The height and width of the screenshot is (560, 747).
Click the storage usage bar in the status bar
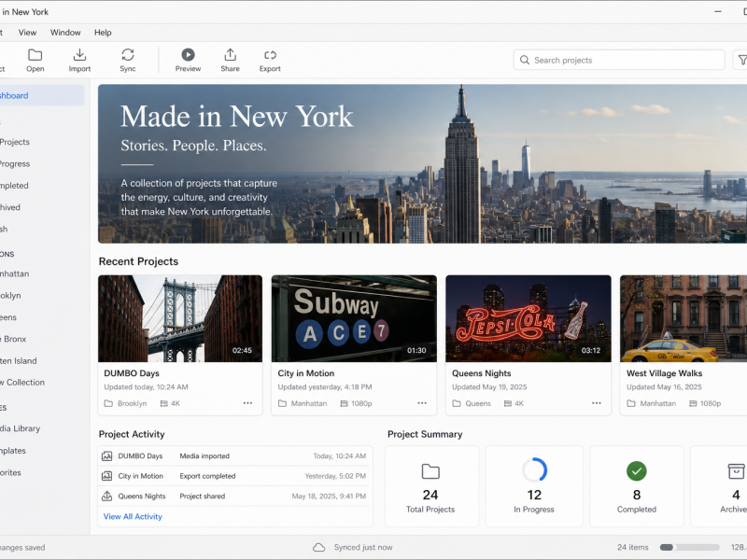point(689,548)
